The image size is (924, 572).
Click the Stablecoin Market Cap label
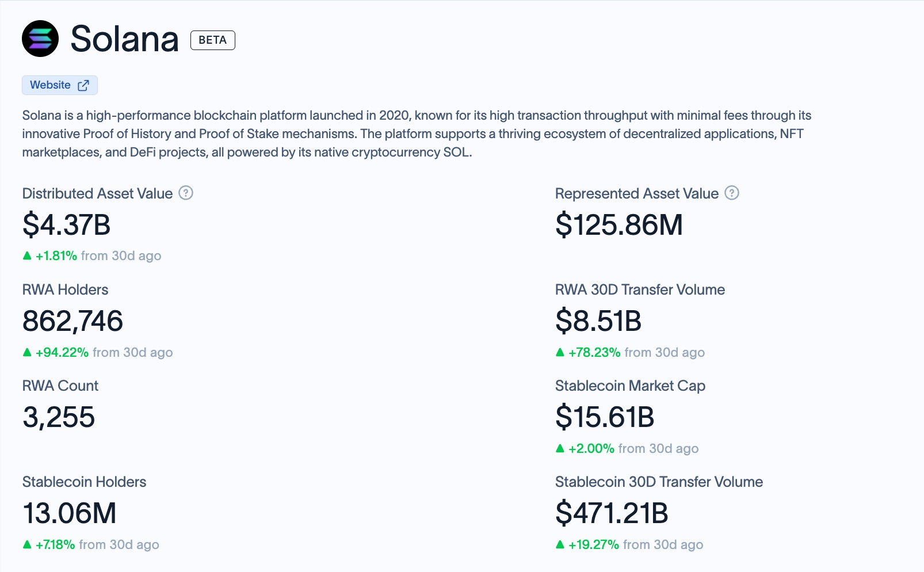pos(630,386)
